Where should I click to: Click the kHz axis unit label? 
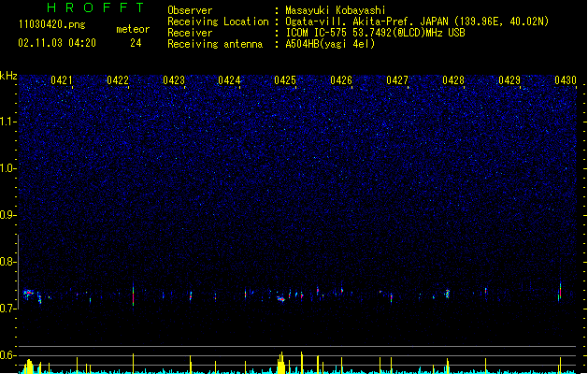point(8,76)
